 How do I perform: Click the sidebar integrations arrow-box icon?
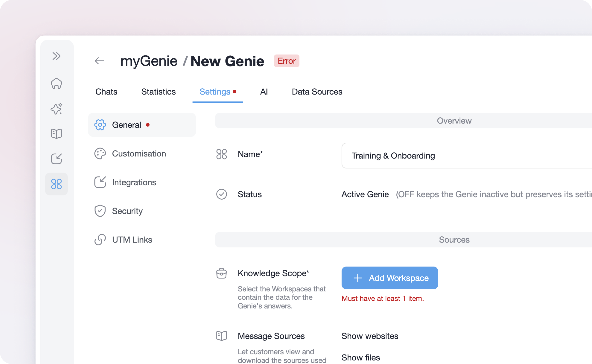pos(56,159)
